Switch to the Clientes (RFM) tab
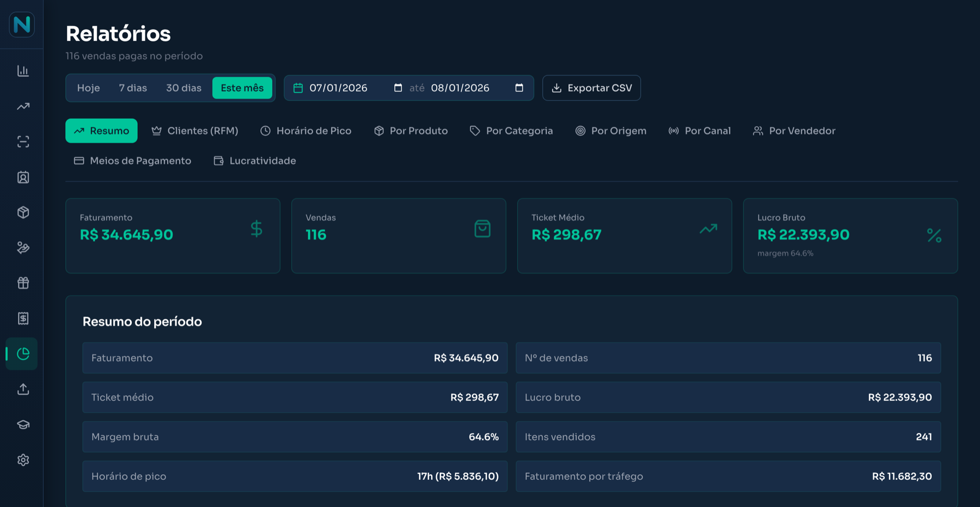The image size is (980, 507). coord(195,131)
